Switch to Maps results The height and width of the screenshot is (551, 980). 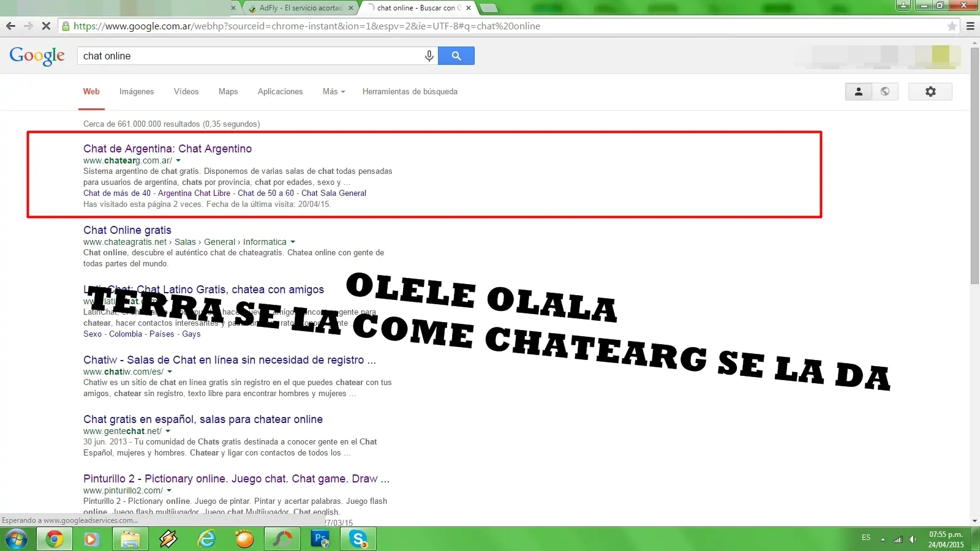point(228,92)
